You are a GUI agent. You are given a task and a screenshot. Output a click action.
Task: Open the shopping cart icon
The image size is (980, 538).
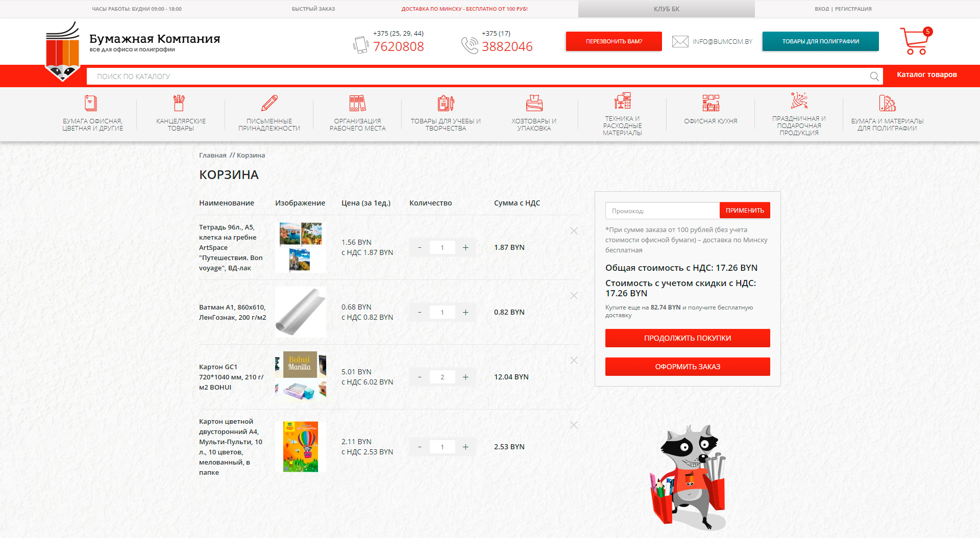point(914,41)
